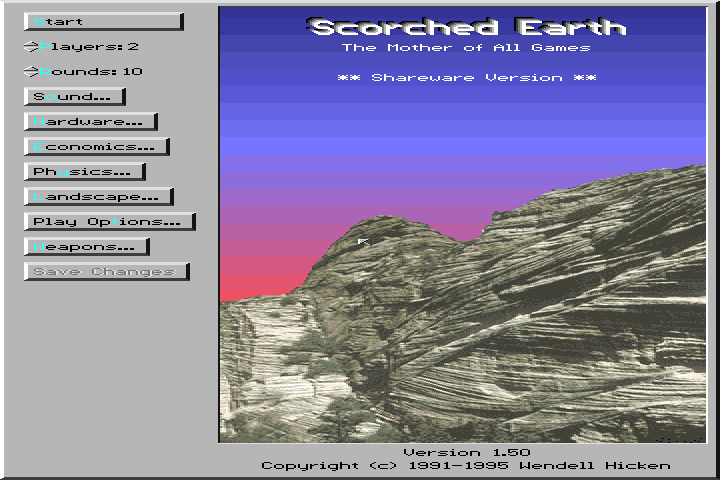This screenshot has width=720, height=480.
Task: Click the greyed-out Save Changes button
Action: click(106, 272)
